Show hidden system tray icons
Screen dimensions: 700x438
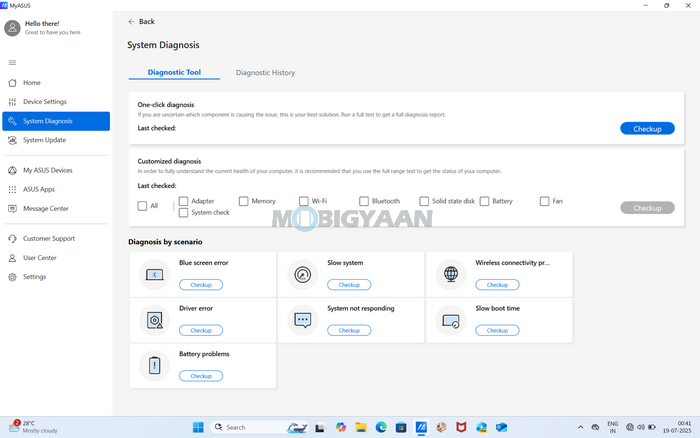tap(580, 427)
